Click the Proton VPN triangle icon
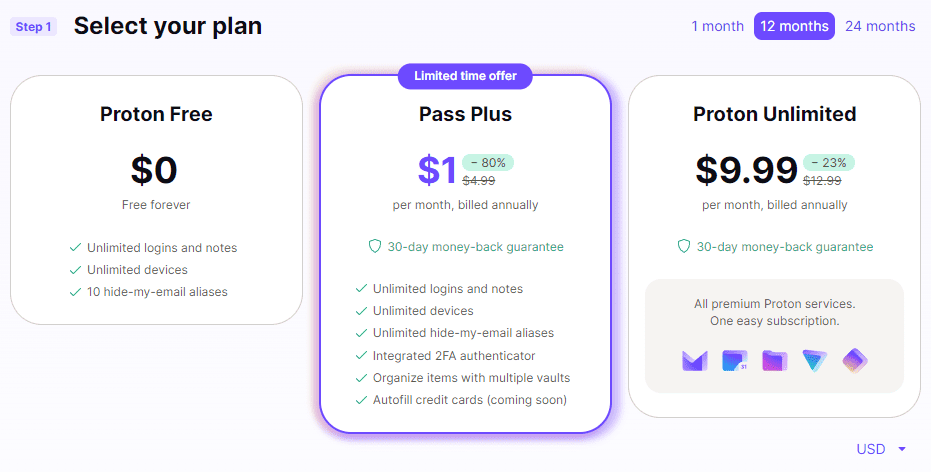 815,360
